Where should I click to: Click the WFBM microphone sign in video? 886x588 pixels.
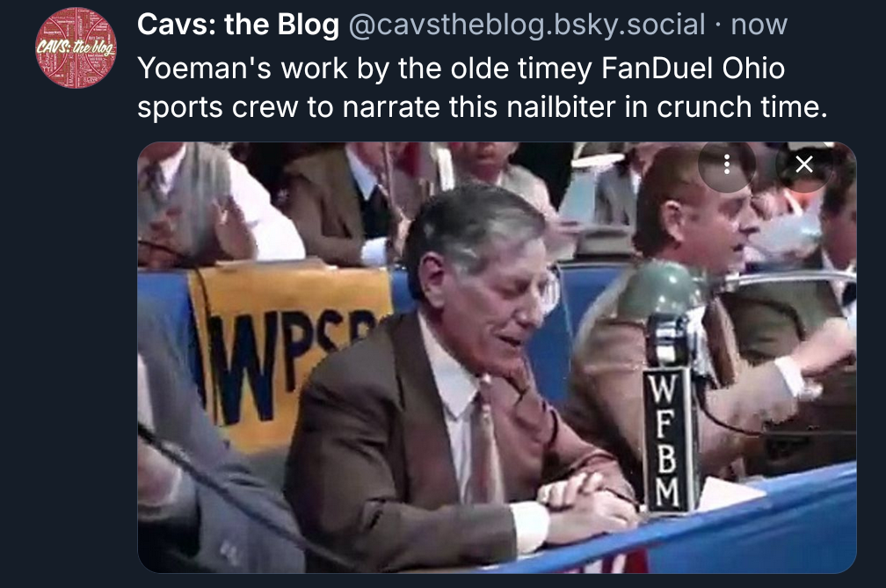669,440
